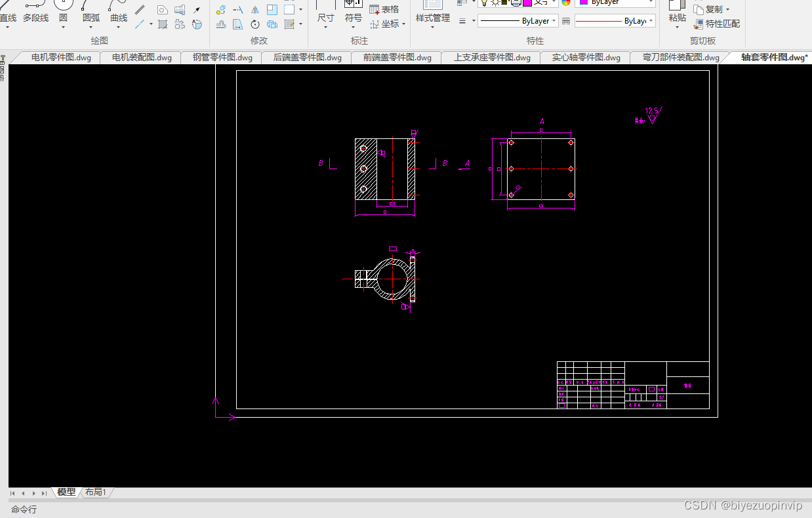Switch to 上支承座零件图.dwg tab
The height and width of the screenshot is (518, 812).
(492, 58)
